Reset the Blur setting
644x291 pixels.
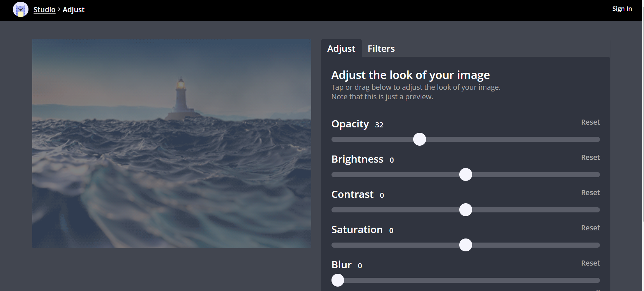[590, 263]
